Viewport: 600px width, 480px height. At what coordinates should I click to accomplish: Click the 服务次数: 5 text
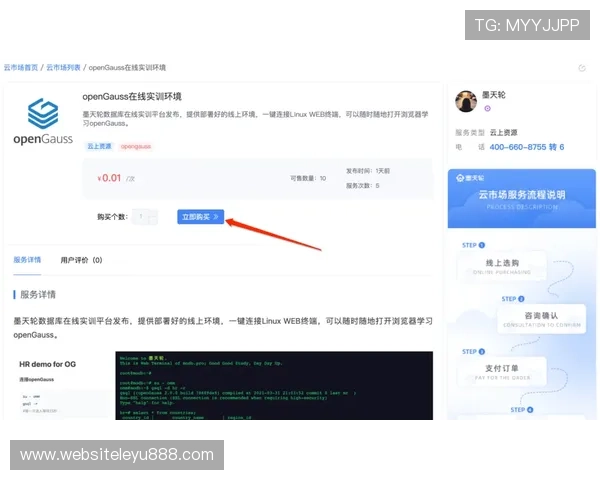[x=363, y=186]
